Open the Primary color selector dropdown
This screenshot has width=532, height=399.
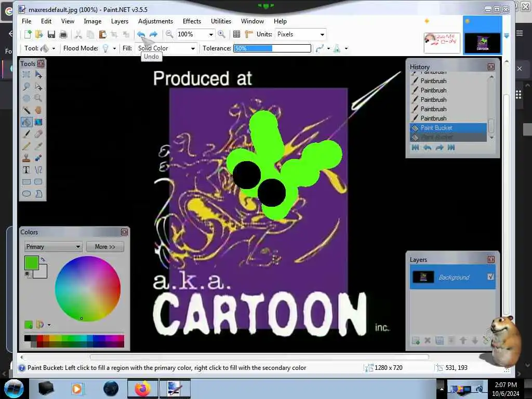click(x=53, y=247)
